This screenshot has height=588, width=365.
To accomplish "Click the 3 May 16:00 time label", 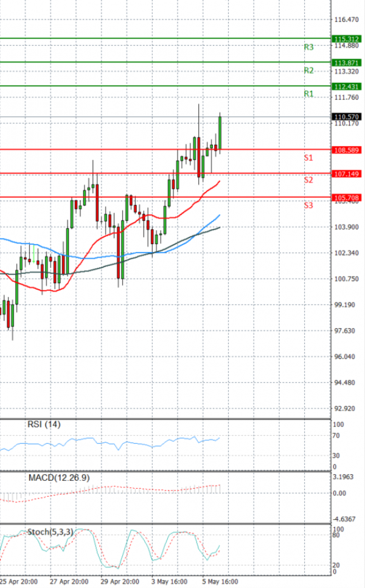I will tap(169, 582).
